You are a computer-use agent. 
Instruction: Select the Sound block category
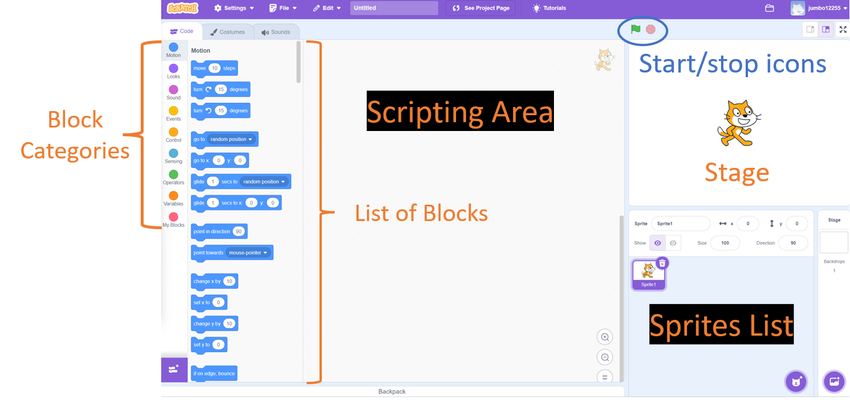[173, 93]
